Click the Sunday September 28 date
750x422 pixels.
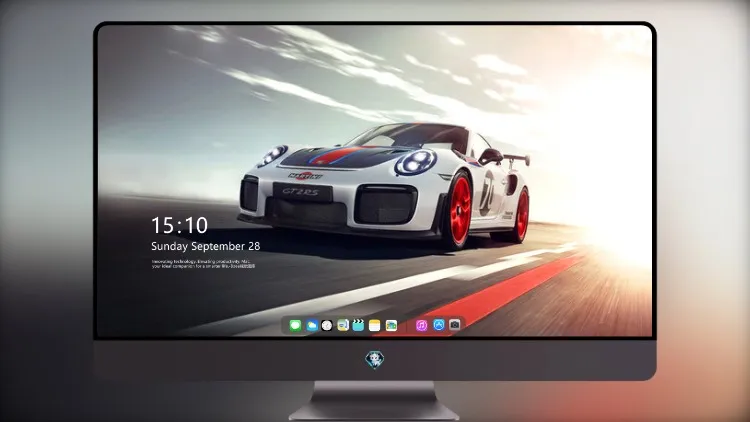coord(206,246)
